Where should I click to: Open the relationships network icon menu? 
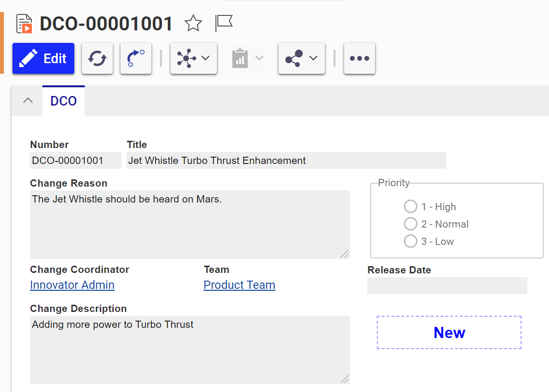pyautogui.click(x=186, y=58)
